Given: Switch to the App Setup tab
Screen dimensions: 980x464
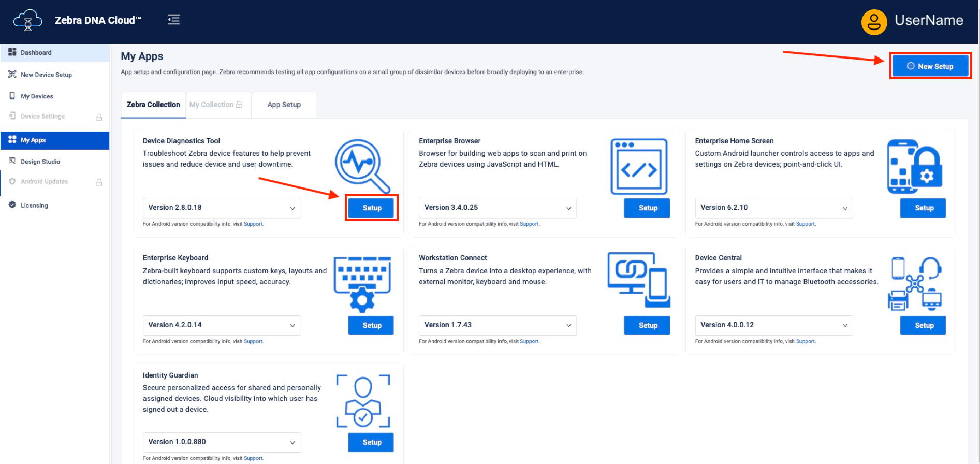Looking at the screenshot, I should point(284,105).
